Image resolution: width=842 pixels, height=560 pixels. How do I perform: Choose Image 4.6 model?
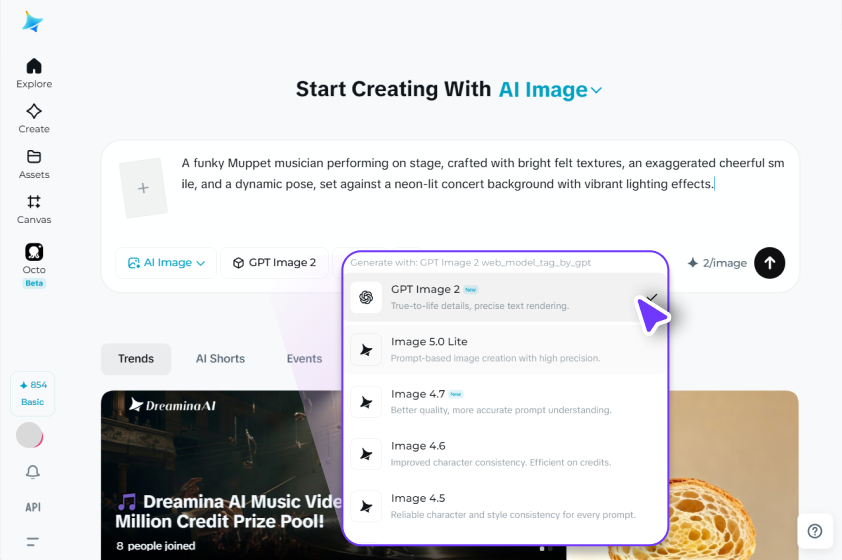point(505,454)
